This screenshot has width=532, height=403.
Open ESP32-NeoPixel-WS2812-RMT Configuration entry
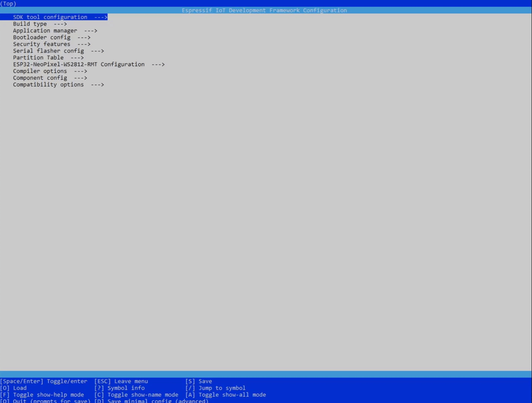pos(89,64)
